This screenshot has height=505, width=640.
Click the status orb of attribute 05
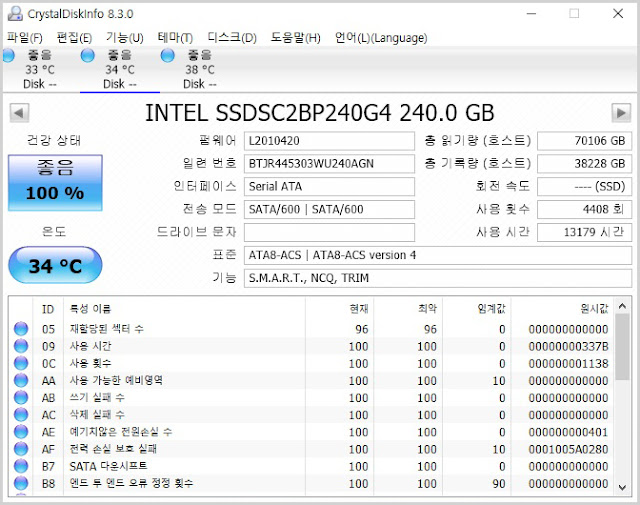tap(21, 329)
